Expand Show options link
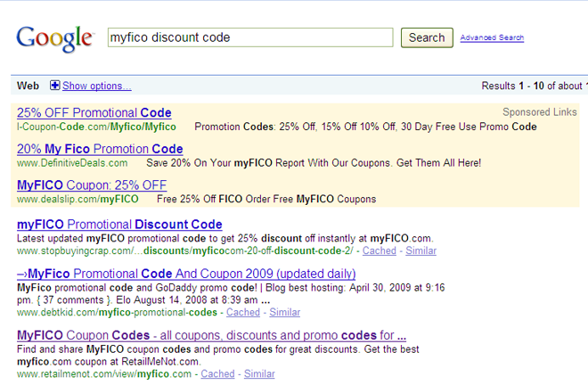This screenshot has height=385, width=588. 97,86
